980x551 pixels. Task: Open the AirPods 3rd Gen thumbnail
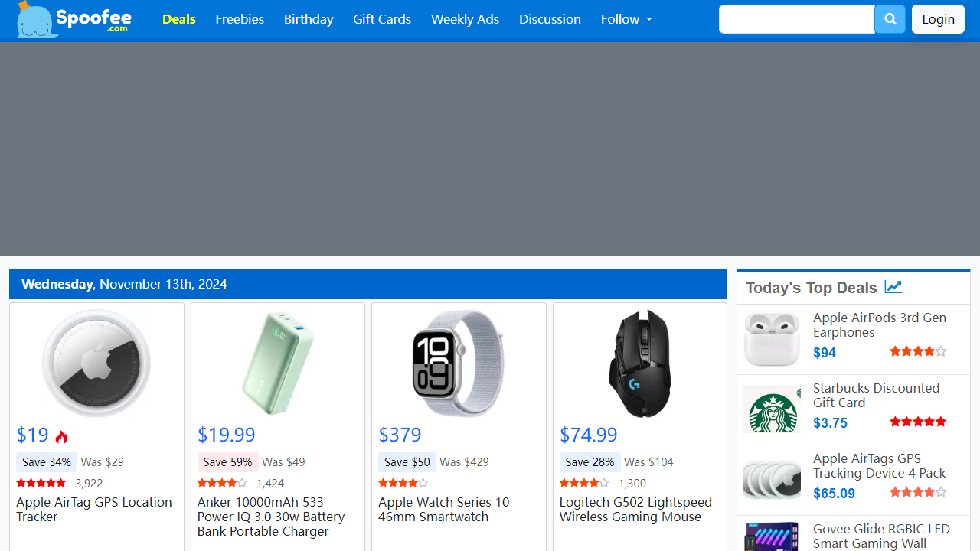click(772, 340)
